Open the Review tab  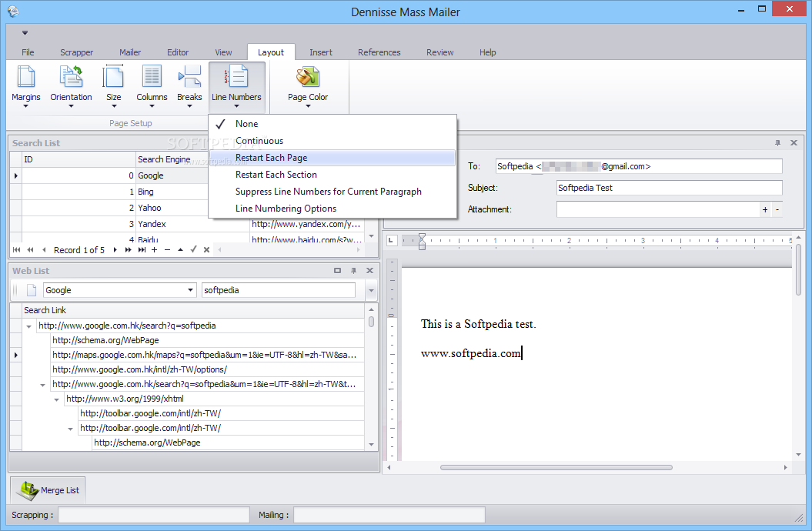coord(439,52)
